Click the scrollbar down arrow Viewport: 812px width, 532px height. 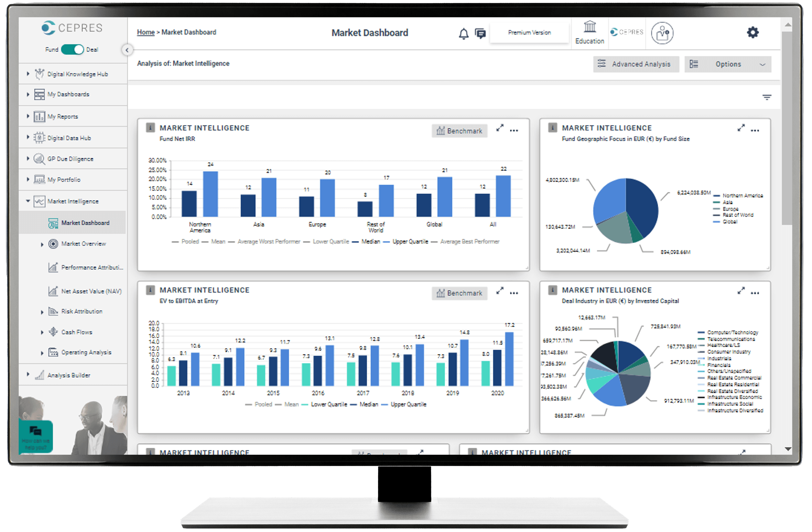788,449
